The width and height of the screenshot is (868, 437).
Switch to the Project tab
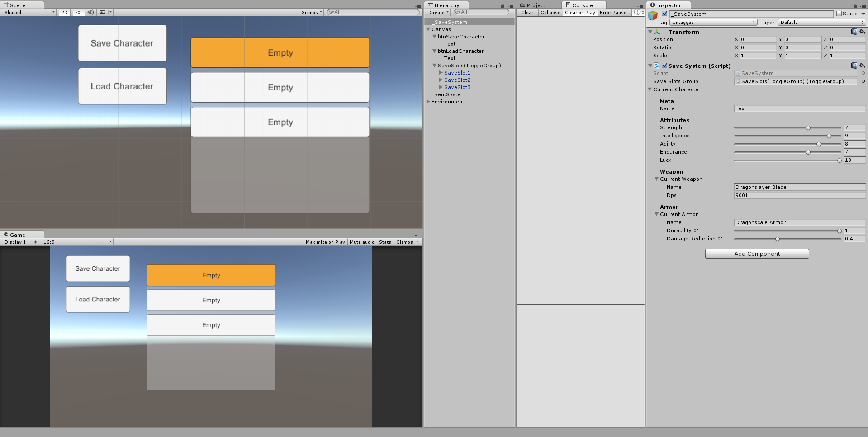(533, 5)
